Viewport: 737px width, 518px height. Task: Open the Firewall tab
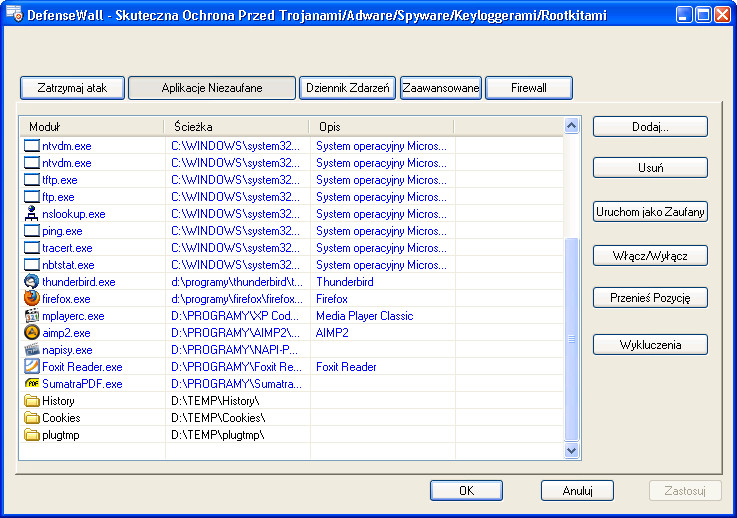(x=529, y=88)
